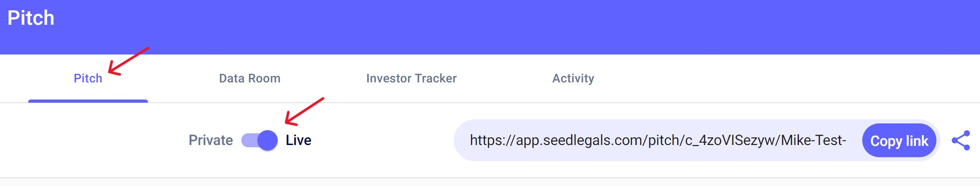Click the round knob of Live switch
Viewport: 980px width, 186px height.
point(268,141)
